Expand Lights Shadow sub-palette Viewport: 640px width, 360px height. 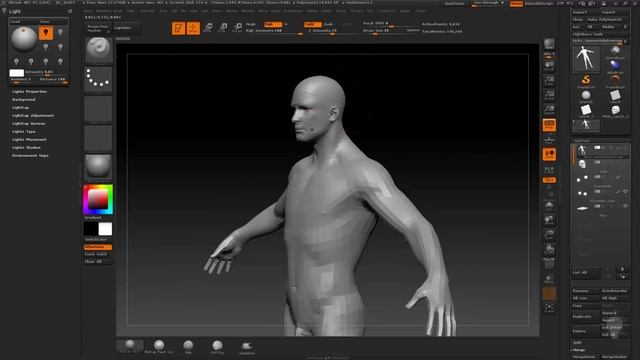[26, 147]
